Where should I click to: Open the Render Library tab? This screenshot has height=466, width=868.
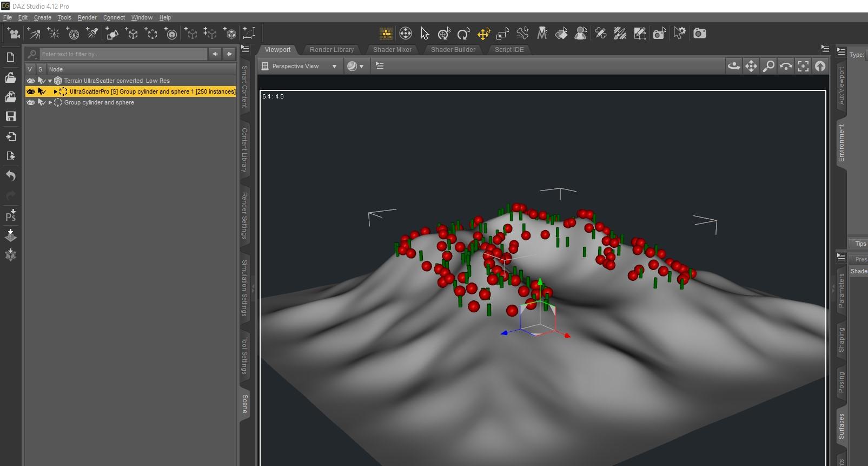[332, 49]
